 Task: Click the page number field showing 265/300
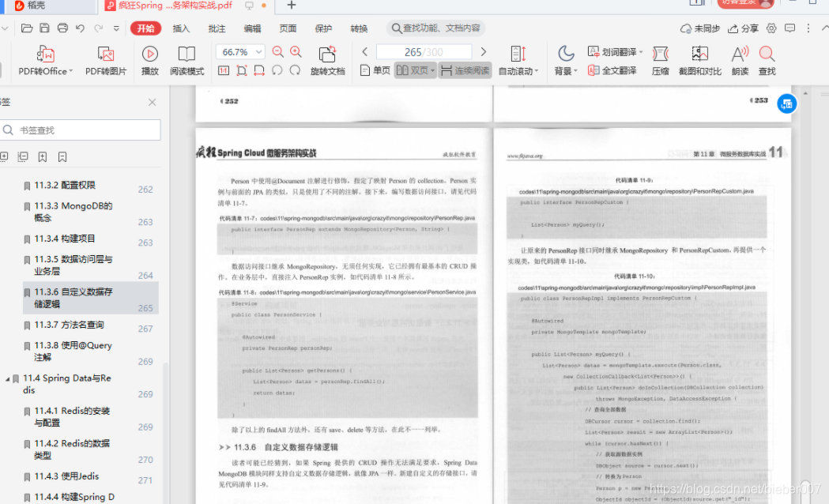coord(424,52)
